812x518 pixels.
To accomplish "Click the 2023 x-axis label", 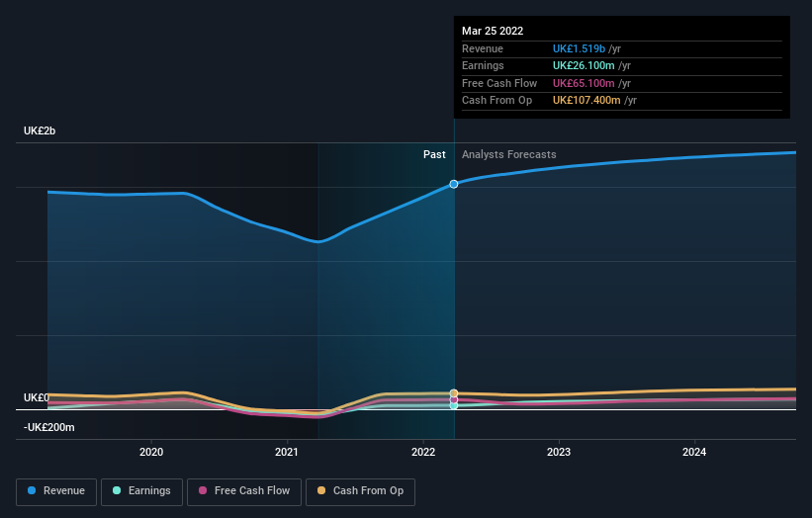I will click(559, 452).
